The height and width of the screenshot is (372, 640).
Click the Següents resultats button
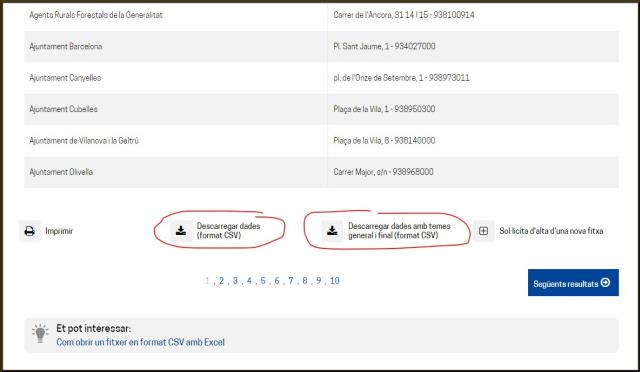pyautogui.click(x=573, y=283)
